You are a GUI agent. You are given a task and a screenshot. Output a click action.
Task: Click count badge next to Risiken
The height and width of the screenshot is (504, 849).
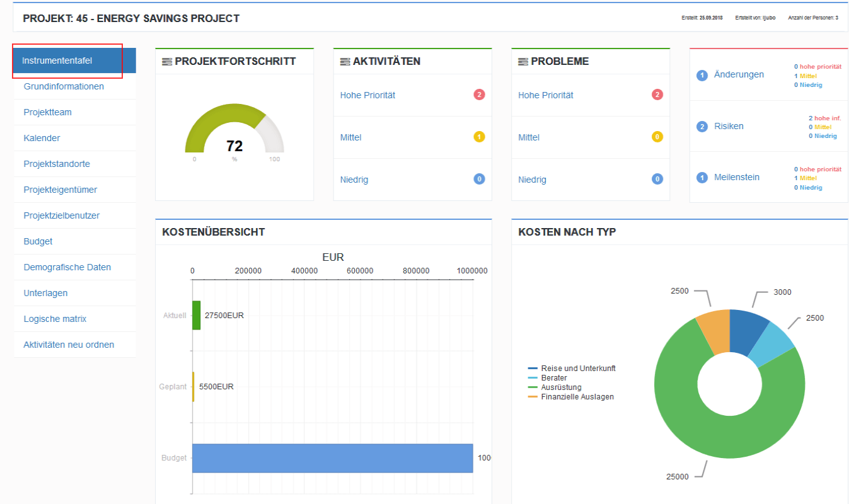702,127
